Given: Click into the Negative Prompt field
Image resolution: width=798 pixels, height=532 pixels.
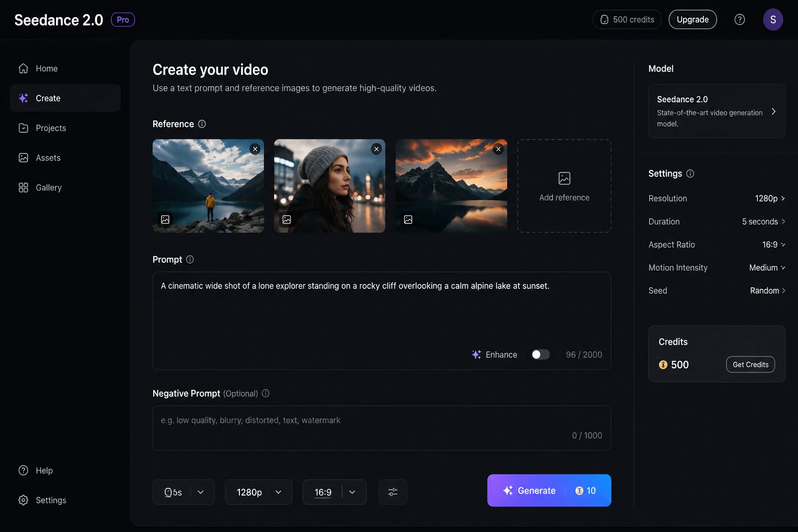Looking at the screenshot, I should 382,428.
